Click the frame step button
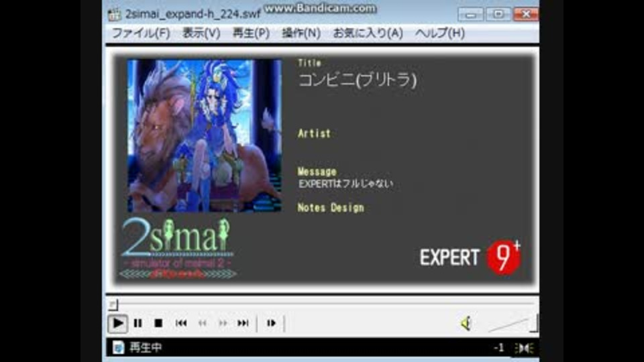 (271, 323)
